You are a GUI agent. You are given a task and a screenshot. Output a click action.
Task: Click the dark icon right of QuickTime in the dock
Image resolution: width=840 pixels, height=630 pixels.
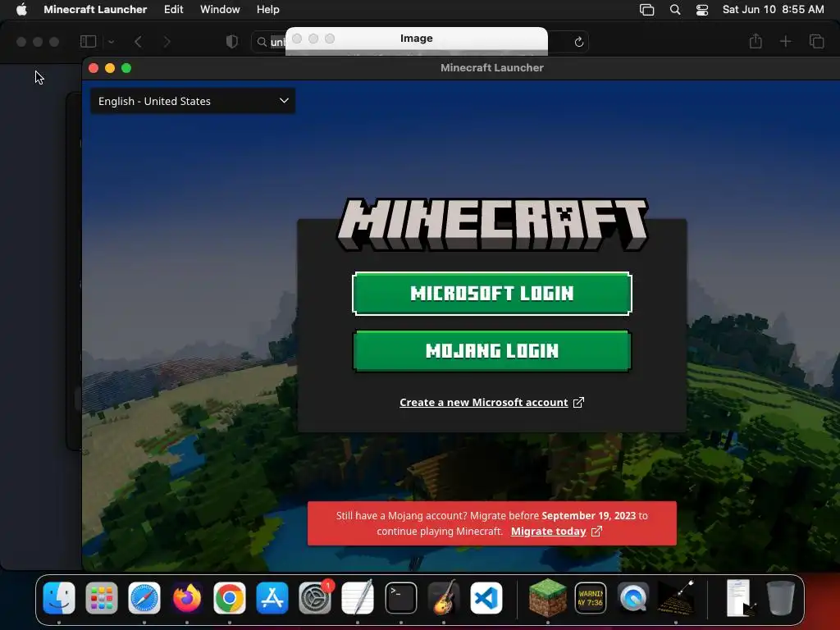pos(676,598)
